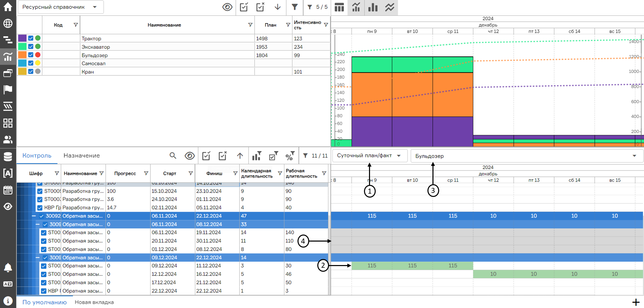644x308 pixels.
Task: Click the percent filter icon
Action: (x=290, y=156)
